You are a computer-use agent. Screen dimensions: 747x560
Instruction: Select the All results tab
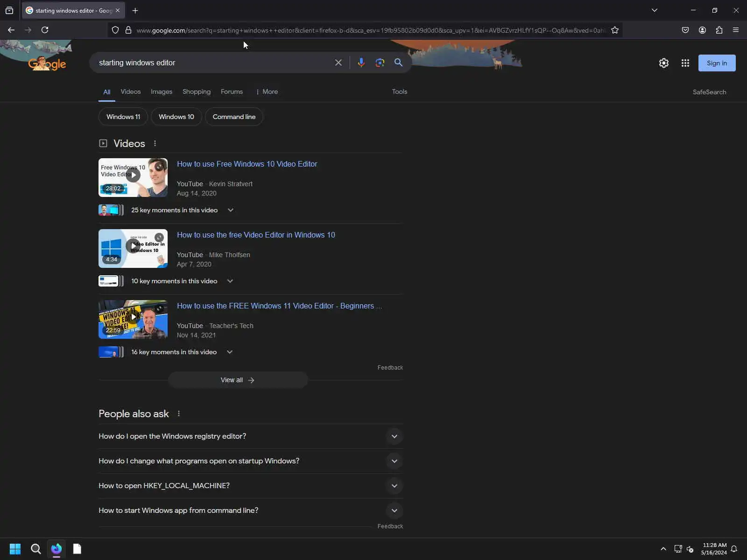point(107,92)
